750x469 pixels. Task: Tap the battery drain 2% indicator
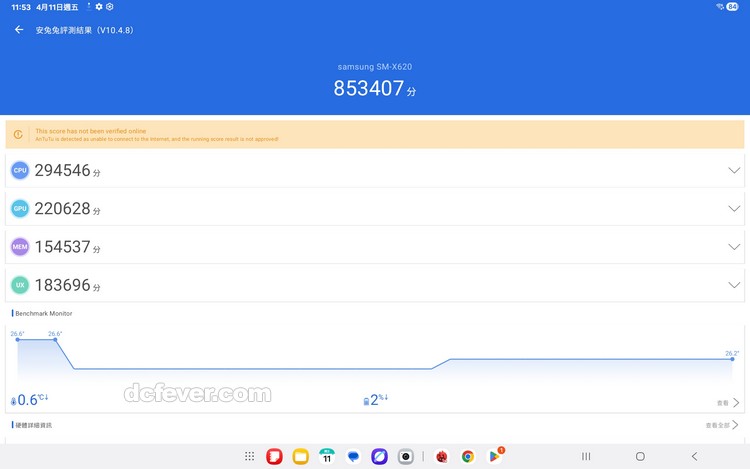click(375, 400)
